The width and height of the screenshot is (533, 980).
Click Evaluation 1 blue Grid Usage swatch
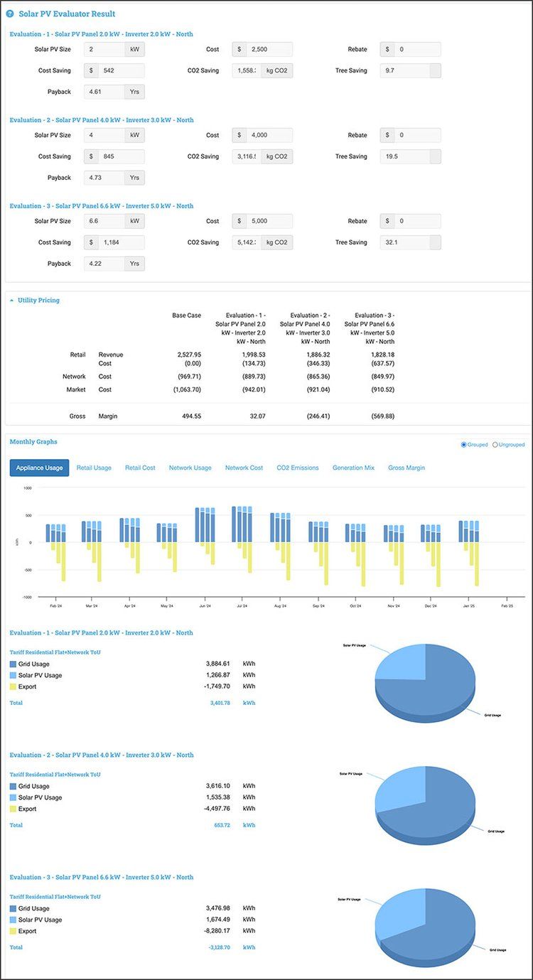pos(14,664)
